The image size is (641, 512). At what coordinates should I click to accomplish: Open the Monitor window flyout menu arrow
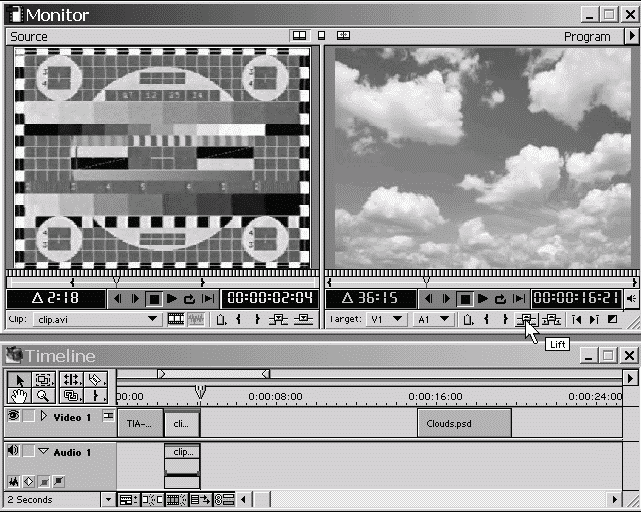point(631,37)
